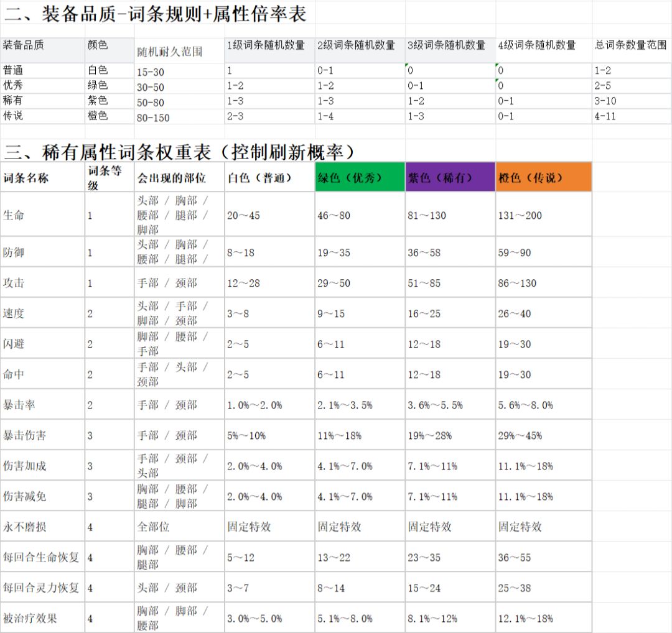Image resolution: width=672 pixels, height=633 pixels.
Task: Click the purple '紫色（稀有）' header cell
Action: coord(450,177)
